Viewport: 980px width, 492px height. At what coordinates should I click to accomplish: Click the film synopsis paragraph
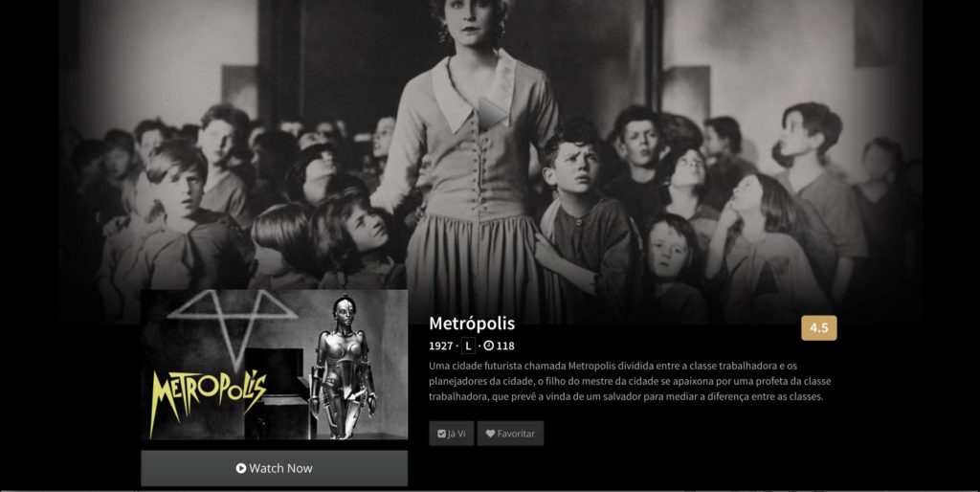[630, 381]
